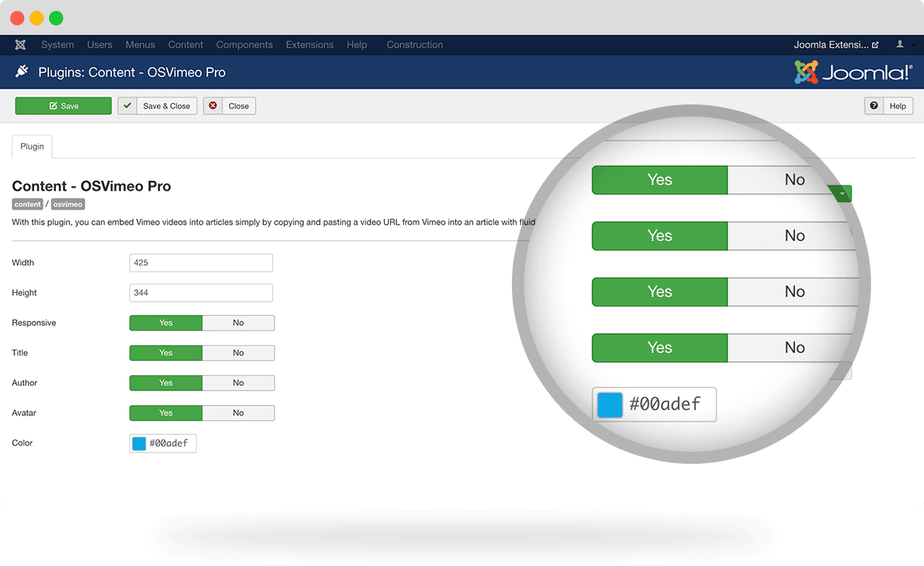The width and height of the screenshot is (924, 566).
Task: Click the green checkmark icon beside Save & Close
Action: [127, 106]
